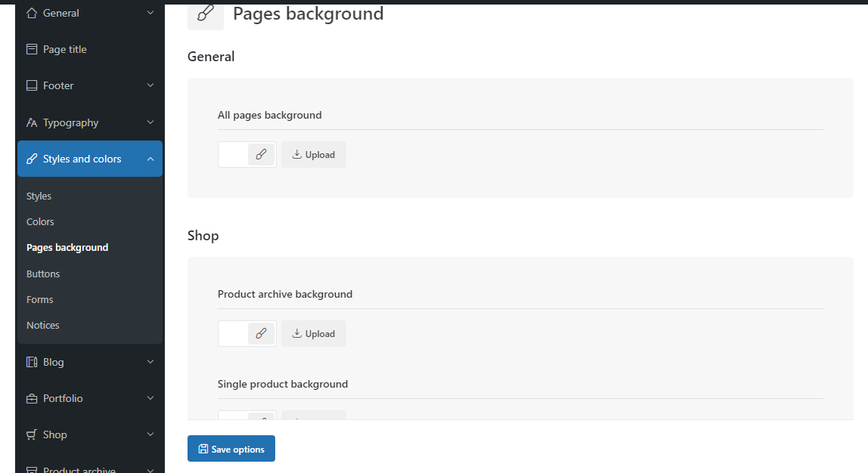Click the Single product background label
This screenshot has width=868, height=473.
[x=283, y=384]
